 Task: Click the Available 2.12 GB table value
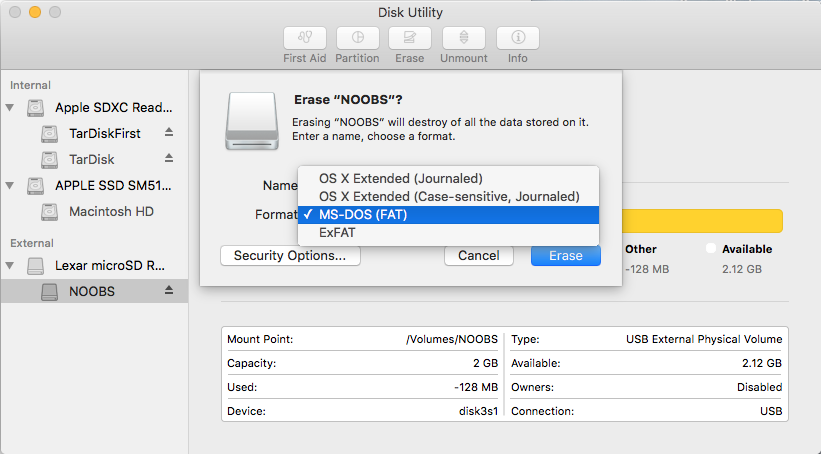(x=762, y=363)
